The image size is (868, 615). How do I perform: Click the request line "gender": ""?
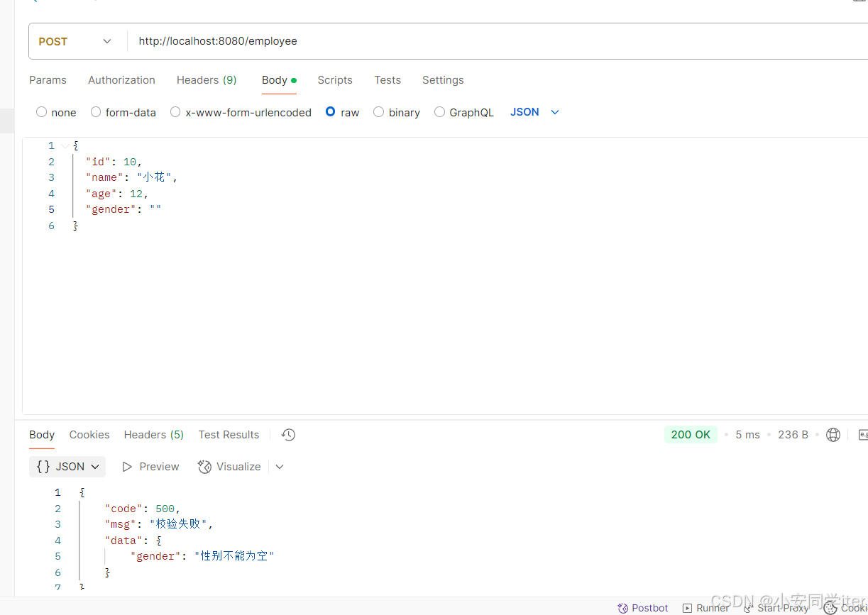(x=123, y=209)
